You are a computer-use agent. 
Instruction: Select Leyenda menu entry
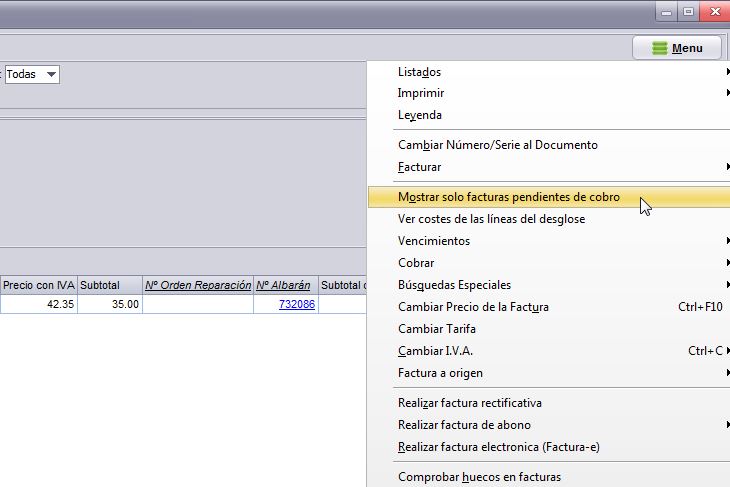(x=549, y=115)
